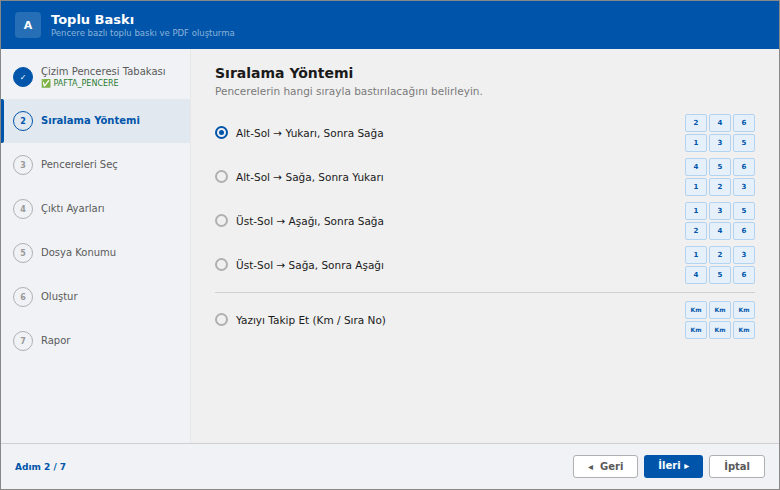This screenshot has height=490, width=780.
Task: Click the step 6 number circle
Action: (x=23, y=297)
